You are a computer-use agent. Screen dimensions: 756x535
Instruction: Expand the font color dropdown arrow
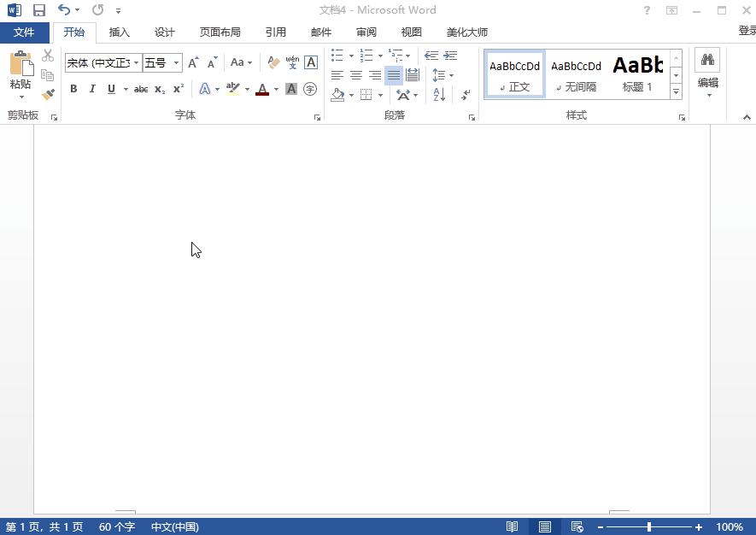coord(275,88)
